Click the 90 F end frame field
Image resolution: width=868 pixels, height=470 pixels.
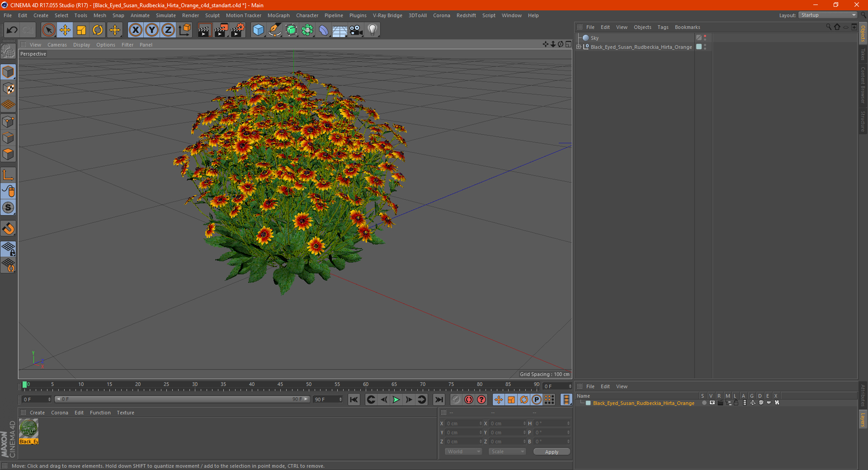(328, 399)
